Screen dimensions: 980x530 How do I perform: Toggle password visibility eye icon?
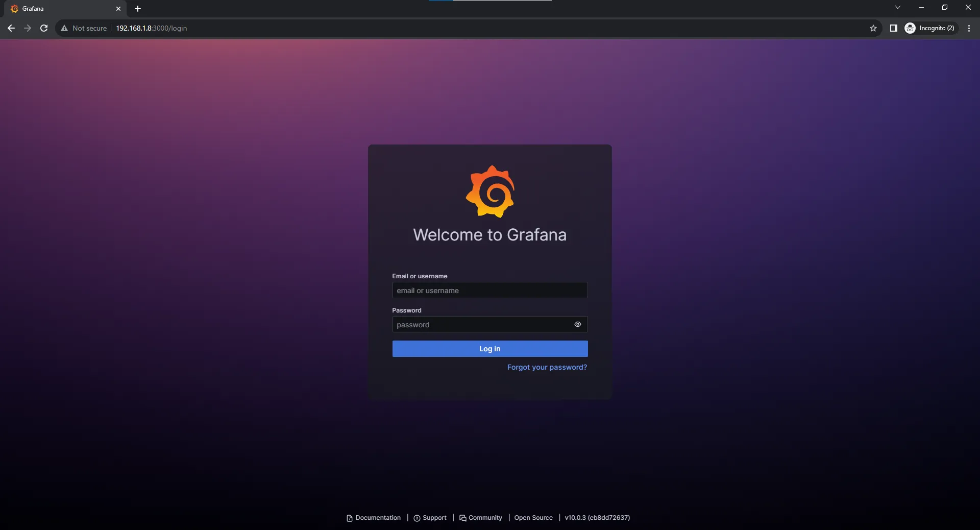click(578, 324)
